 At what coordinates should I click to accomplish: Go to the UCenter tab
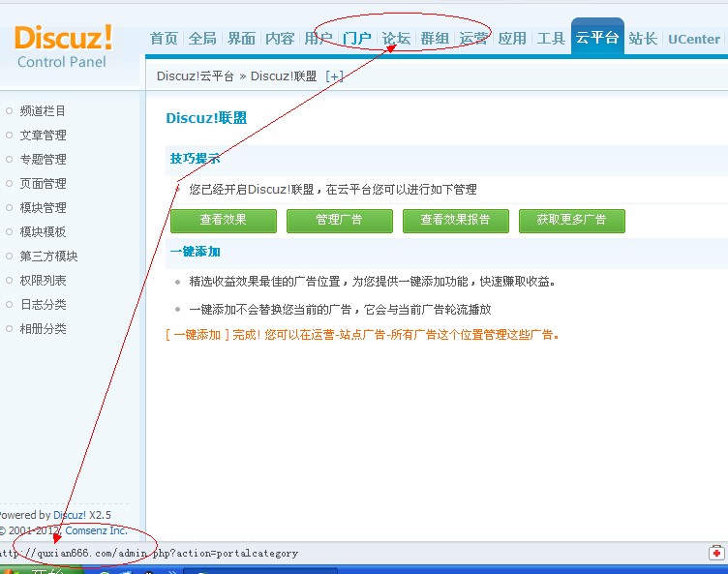pos(694,39)
